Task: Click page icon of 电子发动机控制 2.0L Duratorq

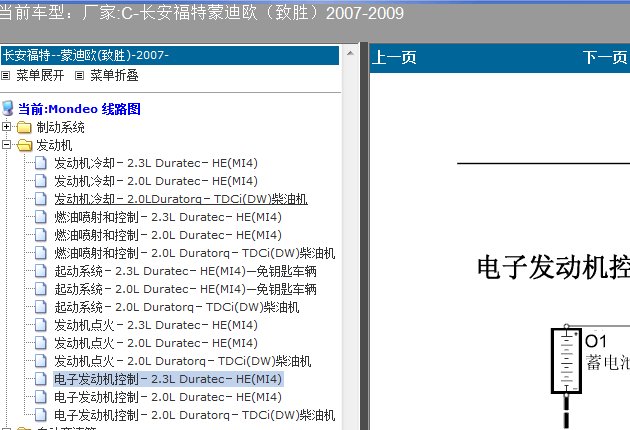Action: tap(41, 415)
